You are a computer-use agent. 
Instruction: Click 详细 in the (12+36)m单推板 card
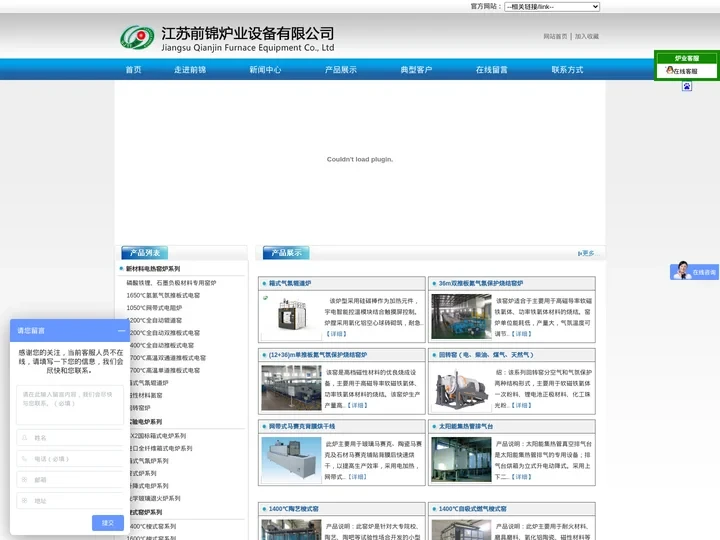[x=357, y=405]
